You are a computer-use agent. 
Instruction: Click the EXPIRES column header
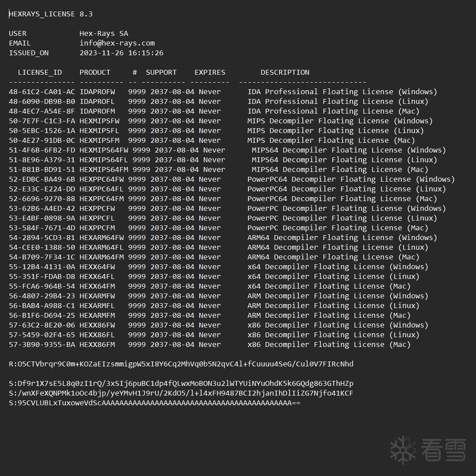(210, 72)
